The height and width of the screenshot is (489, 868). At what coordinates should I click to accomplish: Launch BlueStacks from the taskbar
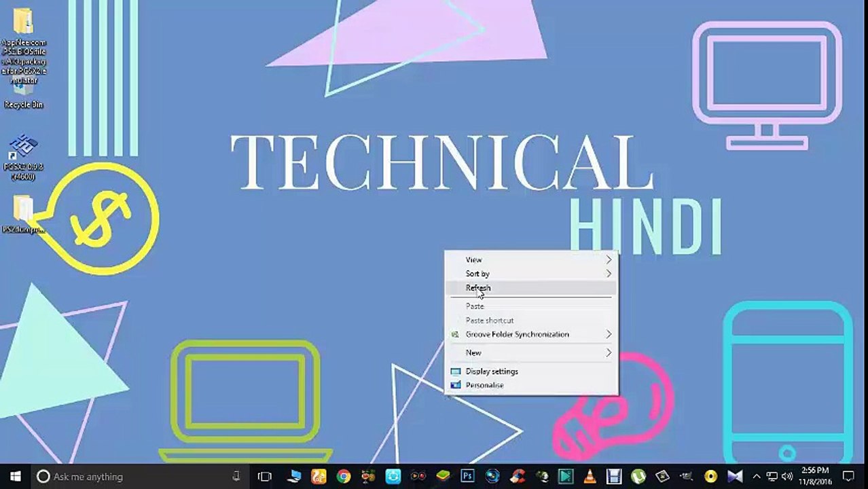443,476
